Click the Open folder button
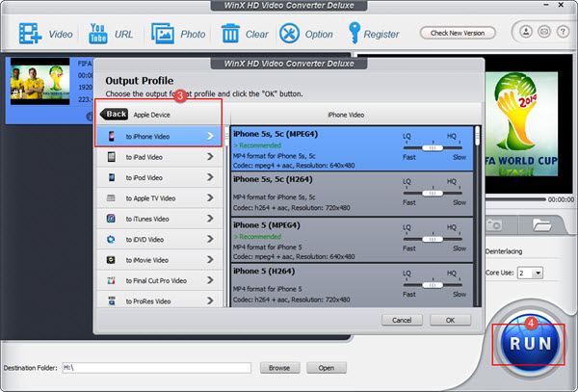The height and width of the screenshot is (392, 578). pyautogui.click(x=327, y=368)
